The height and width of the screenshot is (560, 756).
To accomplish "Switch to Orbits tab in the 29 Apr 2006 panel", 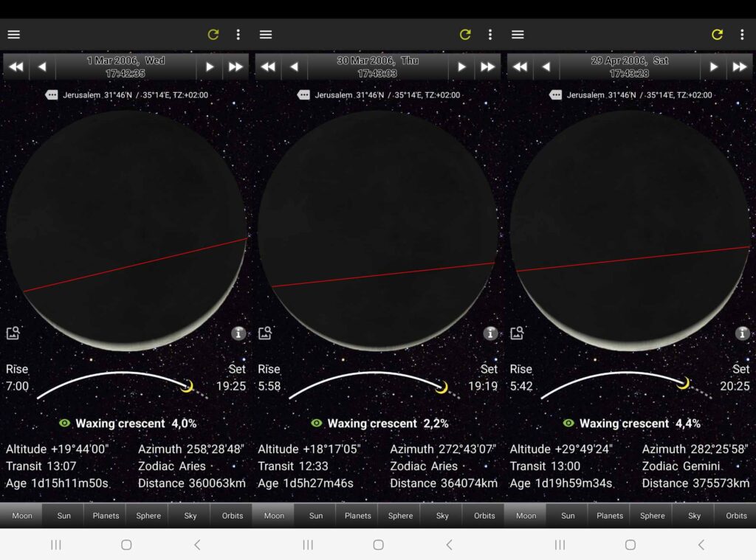I will click(736, 516).
